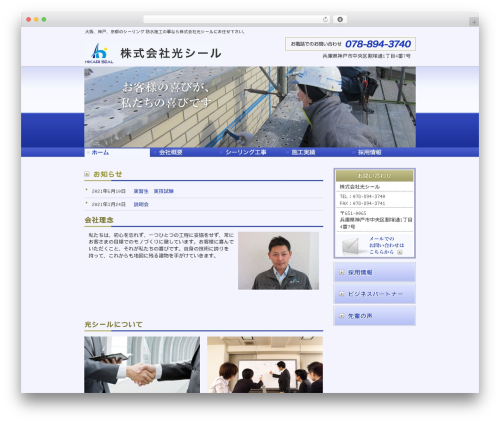Open the 採用情報 item in the navigation bar

[x=370, y=153]
